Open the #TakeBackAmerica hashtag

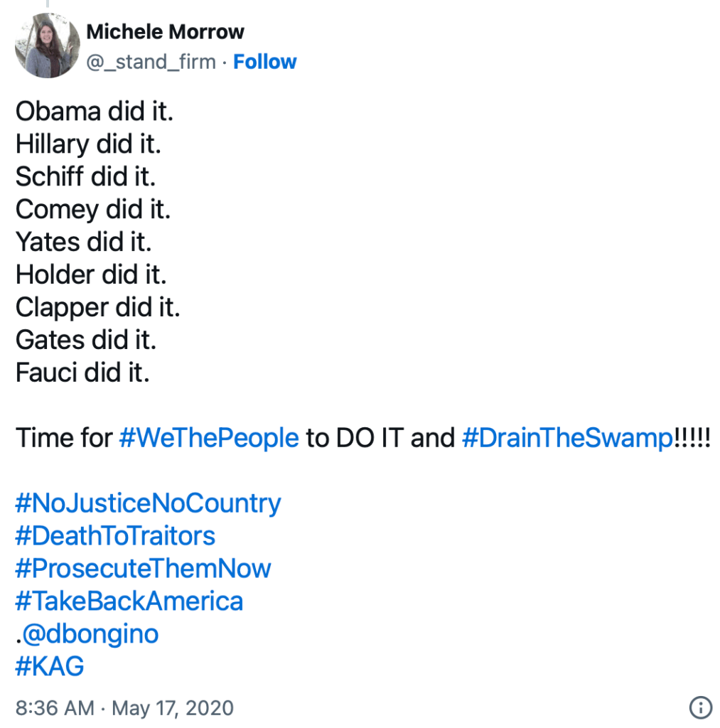(x=129, y=601)
